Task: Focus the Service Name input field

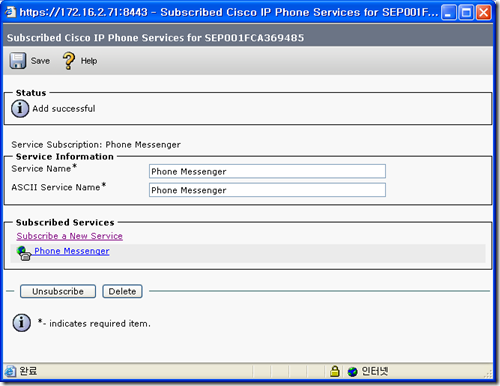Action: click(267, 171)
